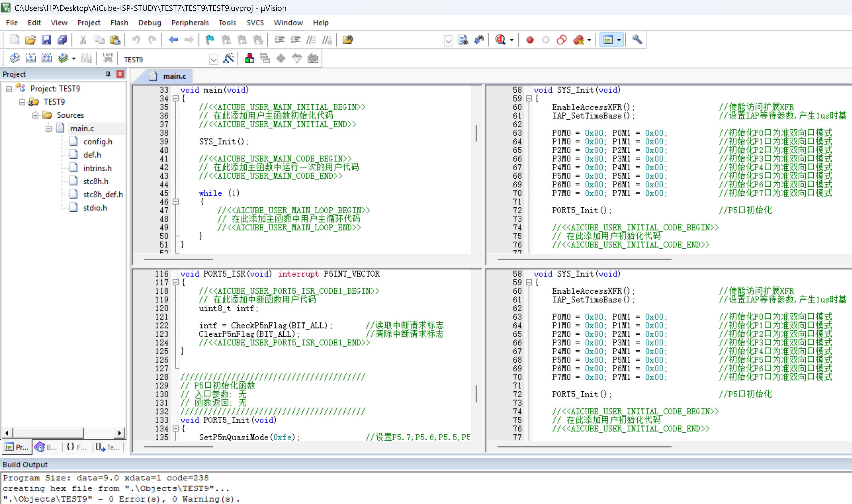The image size is (852, 504).
Task: Indent the selected lines
Action: 279,40
